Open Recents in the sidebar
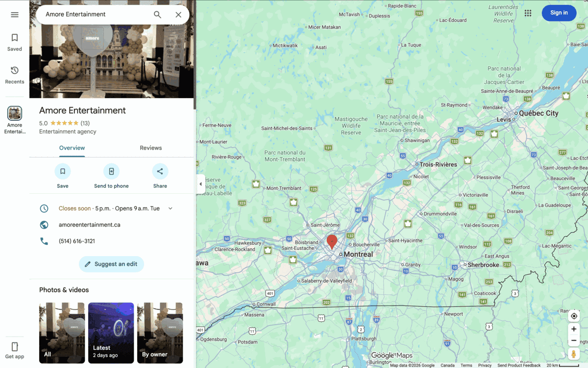 click(x=15, y=76)
